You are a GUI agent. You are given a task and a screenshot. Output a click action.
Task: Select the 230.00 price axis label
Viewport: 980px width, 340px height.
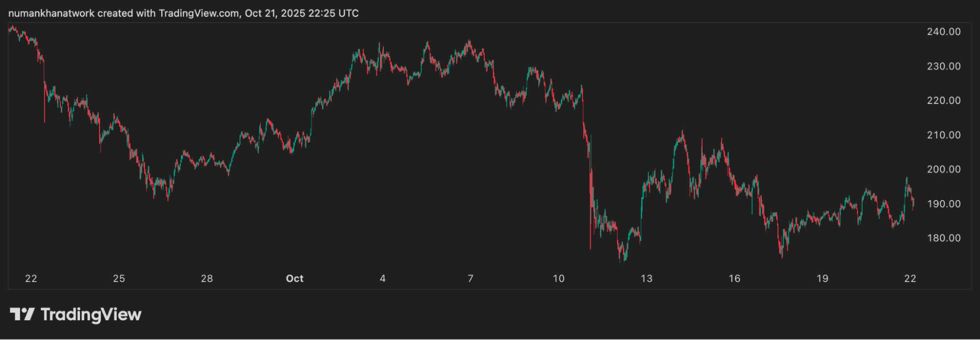pyautogui.click(x=943, y=66)
